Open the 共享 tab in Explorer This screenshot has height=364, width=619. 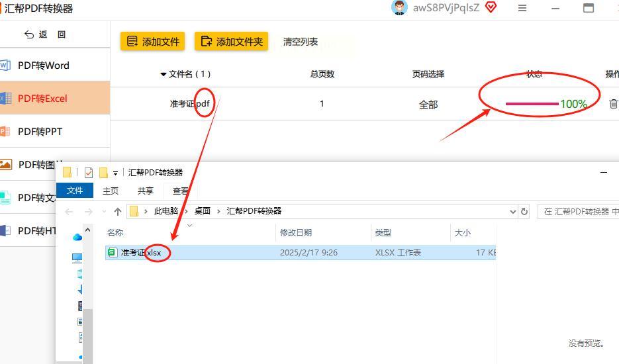(145, 191)
